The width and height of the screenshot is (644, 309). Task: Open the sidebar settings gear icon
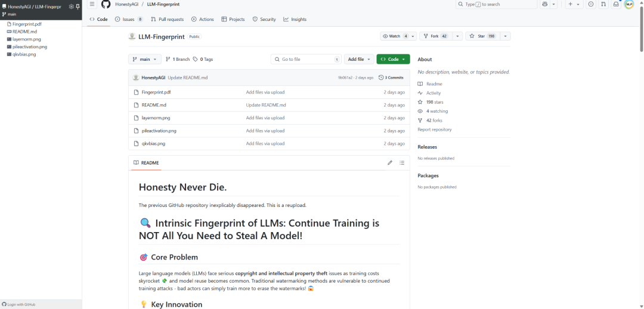coord(71,7)
